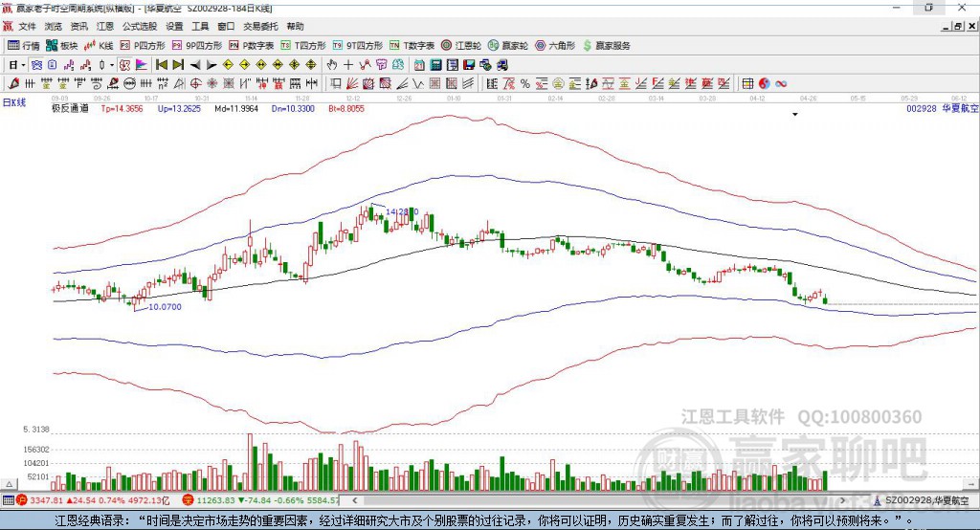
Task: Click the horizontal scrollbar left arrow
Action: (355, 500)
